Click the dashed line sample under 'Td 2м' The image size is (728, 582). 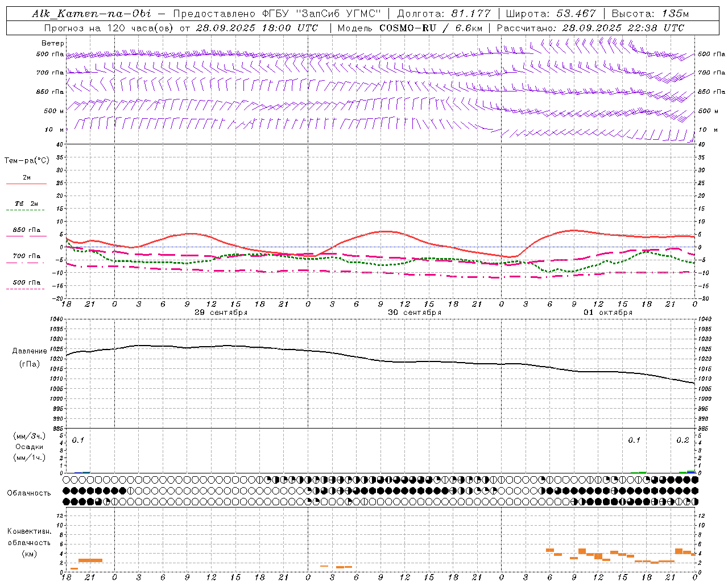[26, 210]
